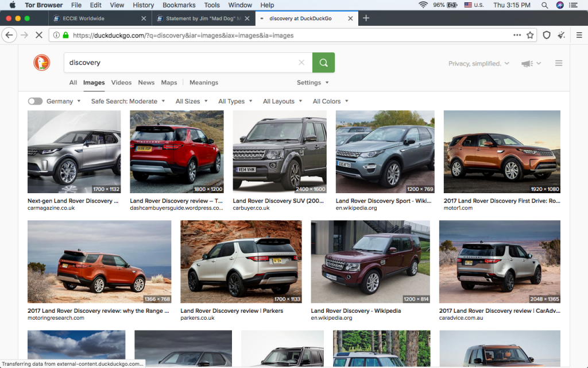The width and height of the screenshot is (588, 368).
Task: Run the search with the green magnifier button
Action: click(324, 63)
